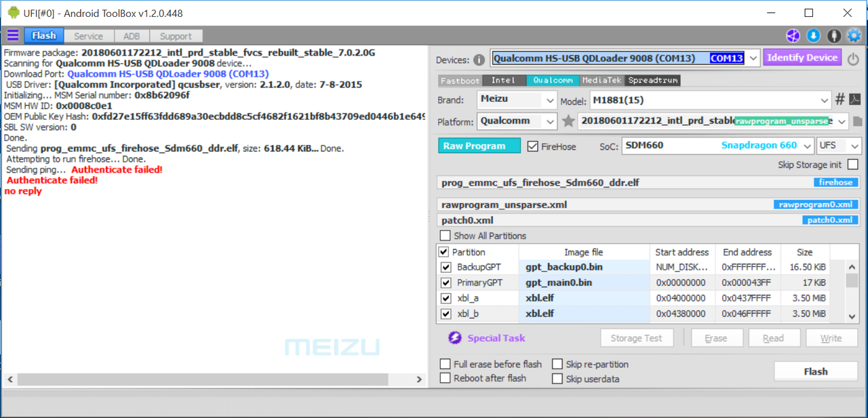This screenshot has height=418, width=868.
Task: Open the PDF document icon beside Model
Action: [855, 100]
